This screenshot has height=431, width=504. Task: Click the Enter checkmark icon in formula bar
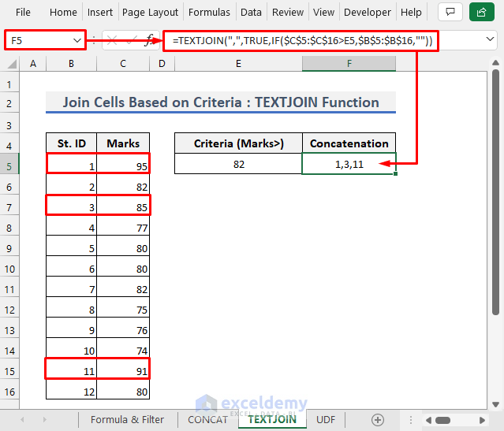coord(131,40)
